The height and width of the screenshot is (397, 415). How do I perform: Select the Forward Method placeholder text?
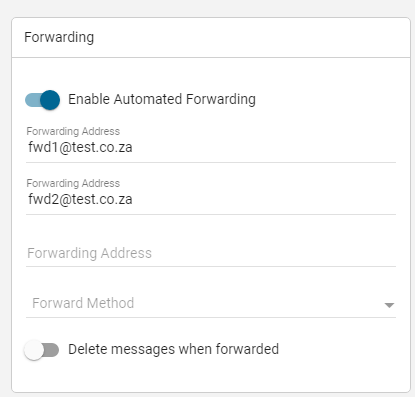click(x=83, y=303)
